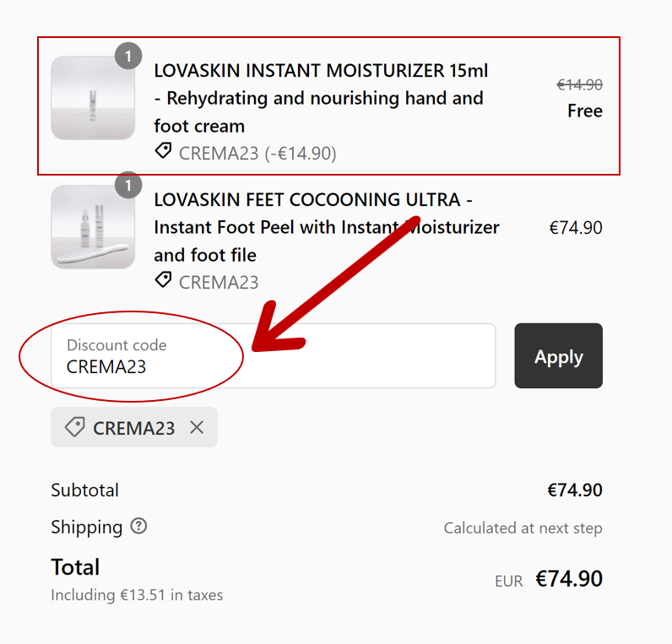Click the Free price label
The width and height of the screenshot is (672, 644).
coord(585,111)
